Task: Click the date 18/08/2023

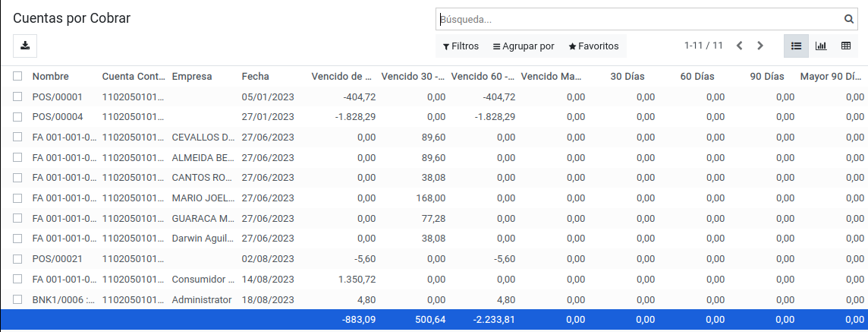Action: (268, 299)
